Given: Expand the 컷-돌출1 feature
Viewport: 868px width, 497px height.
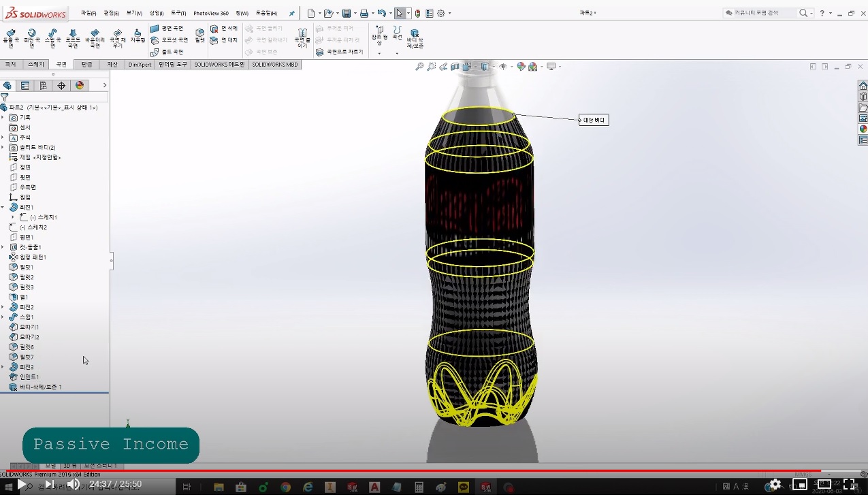Looking at the screenshot, I should coord(3,247).
